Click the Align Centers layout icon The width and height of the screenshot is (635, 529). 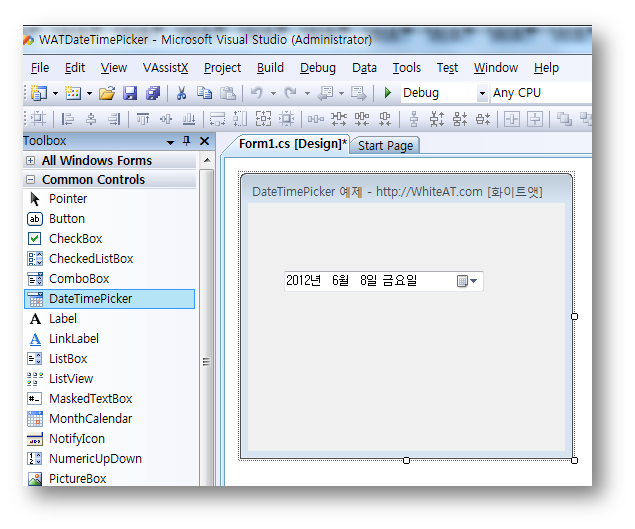91,119
